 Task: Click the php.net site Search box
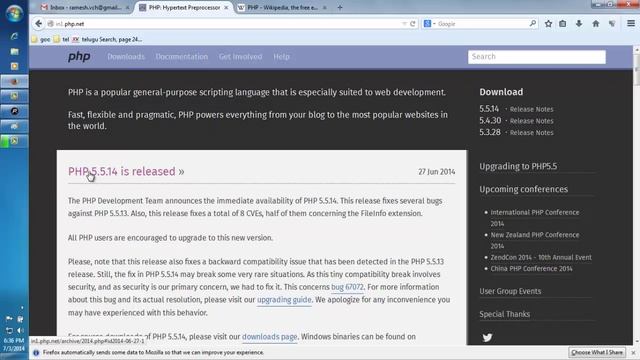537,57
